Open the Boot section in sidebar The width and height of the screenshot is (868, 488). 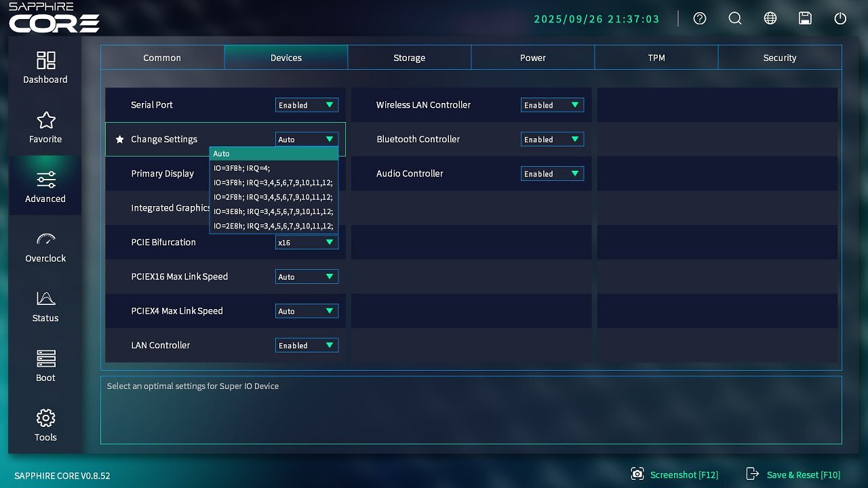[45, 366]
